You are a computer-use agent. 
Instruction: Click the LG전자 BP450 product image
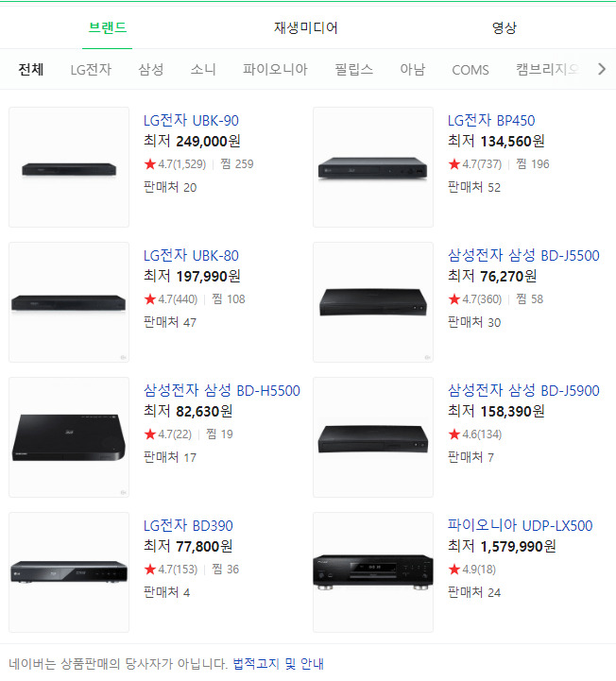[373, 167]
